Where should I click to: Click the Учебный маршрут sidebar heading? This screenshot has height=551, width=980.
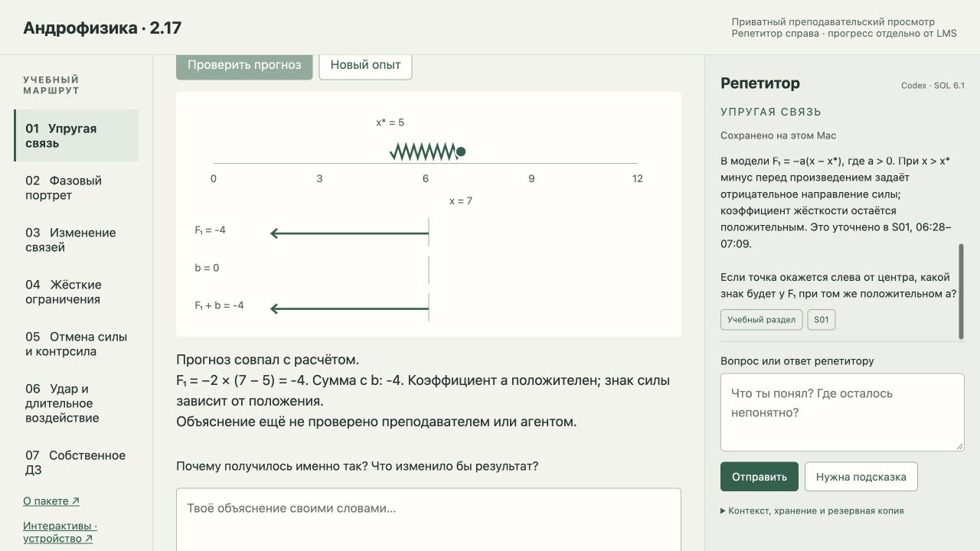pos(51,85)
